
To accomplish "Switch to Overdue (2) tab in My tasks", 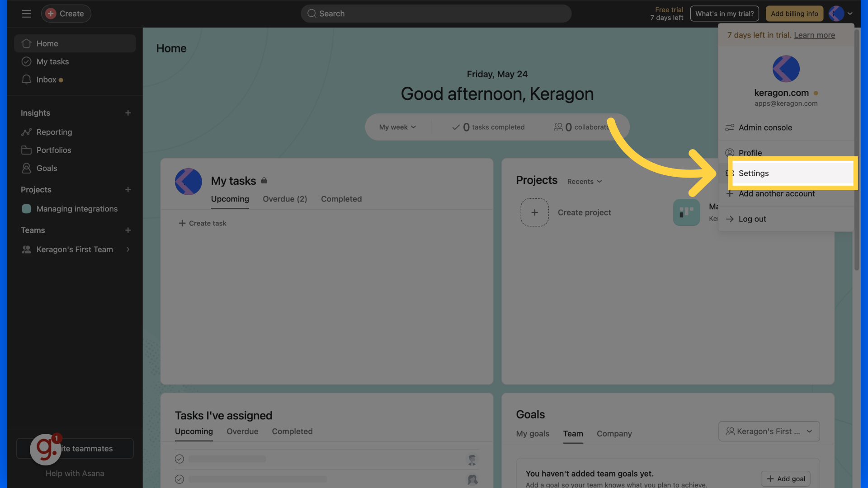I will [x=285, y=199].
